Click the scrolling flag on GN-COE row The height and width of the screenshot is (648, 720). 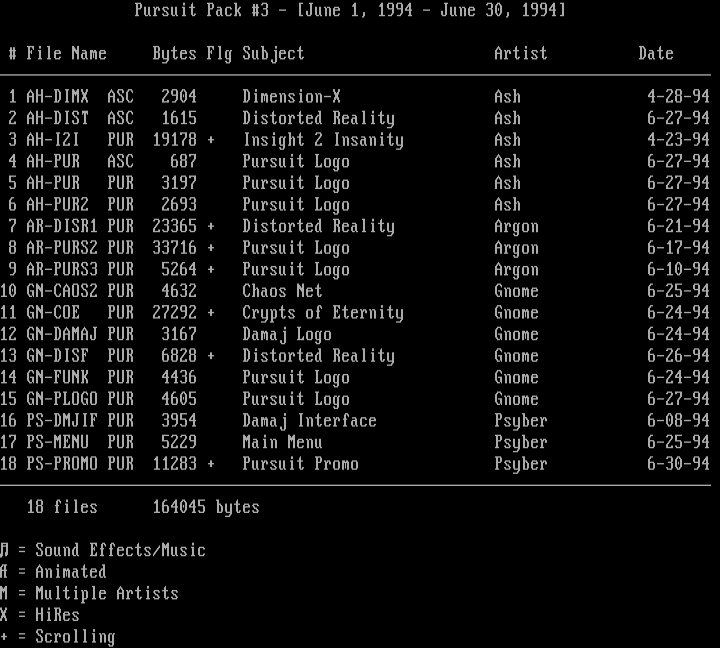[x=211, y=313]
